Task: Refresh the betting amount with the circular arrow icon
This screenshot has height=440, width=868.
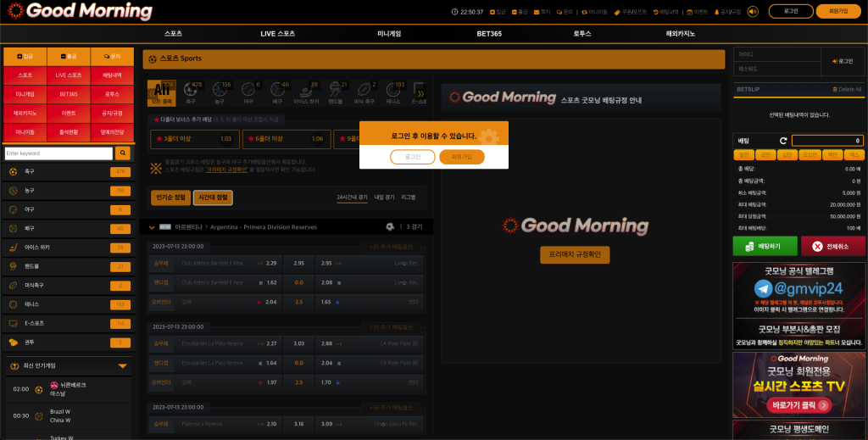Action: click(x=783, y=141)
